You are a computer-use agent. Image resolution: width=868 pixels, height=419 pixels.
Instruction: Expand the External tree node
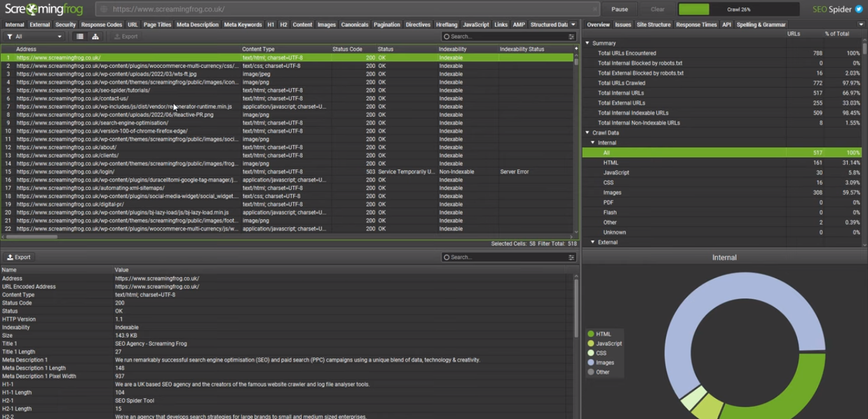[593, 242]
